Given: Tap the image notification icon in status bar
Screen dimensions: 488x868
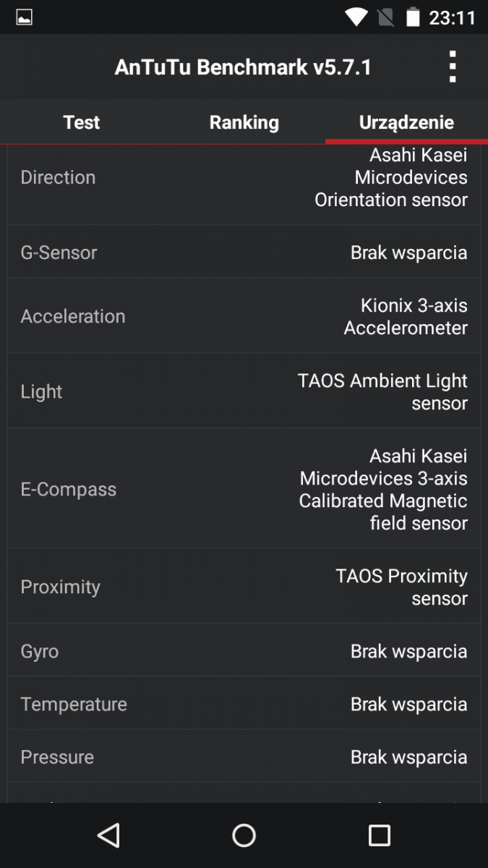Looking at the screenshot, I should pos(24,17).
